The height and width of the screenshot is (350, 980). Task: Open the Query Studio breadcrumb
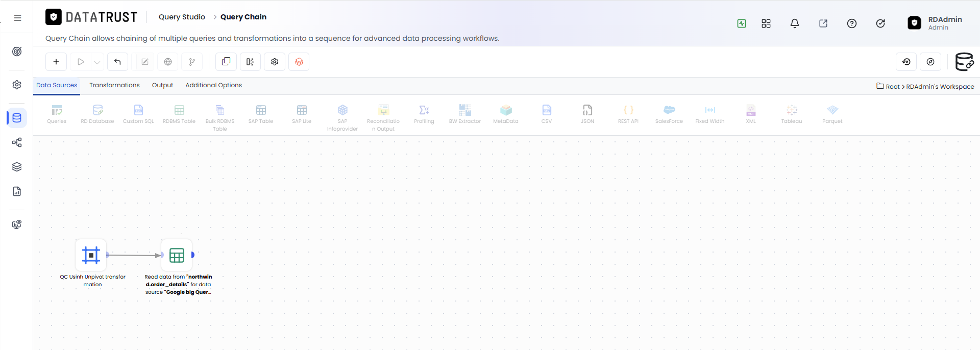[182, 17]
